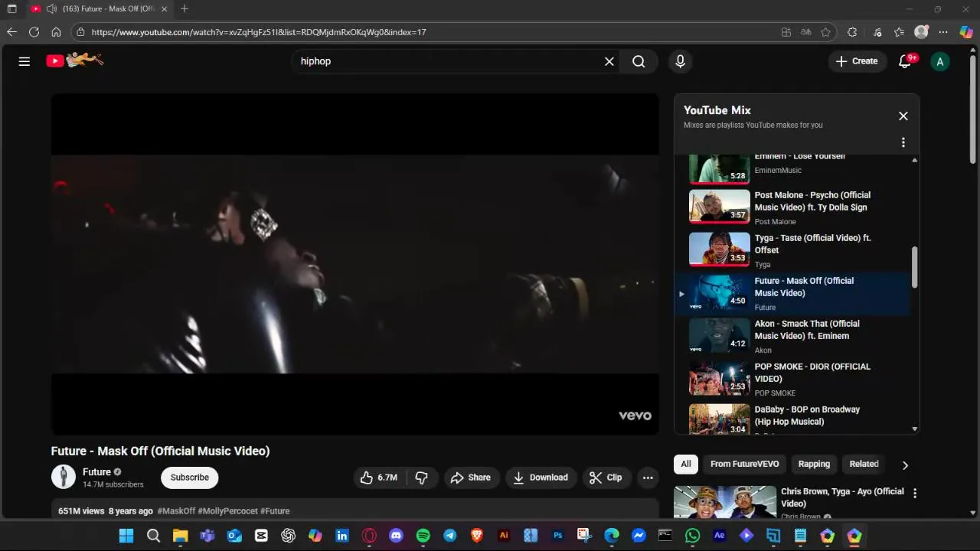Play DaBaby - BOP on Broadway from the mix
Viewport: 980px width, 551px height.
click(x=792, y=419)
